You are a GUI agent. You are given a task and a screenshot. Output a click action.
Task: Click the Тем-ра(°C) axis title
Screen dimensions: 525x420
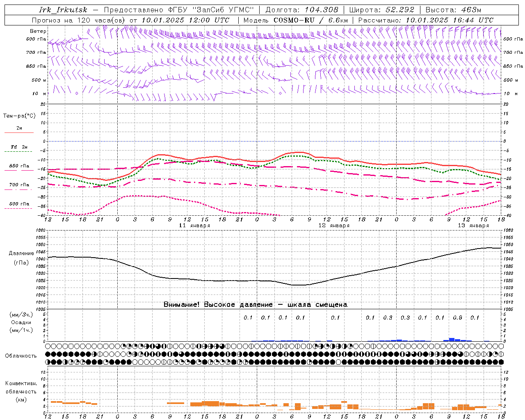click(x=19, y=116)
